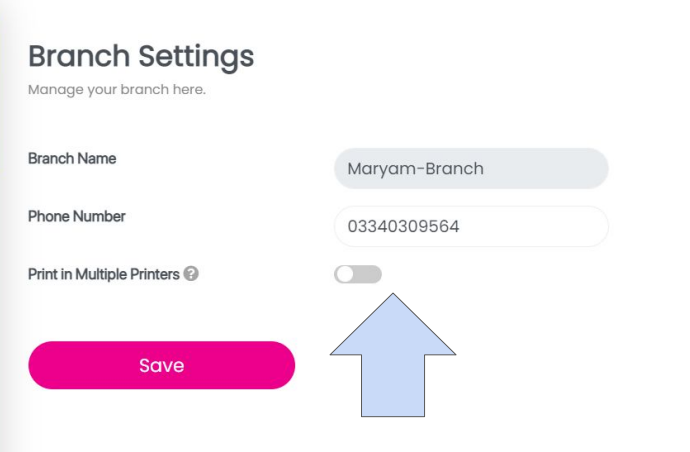This screenshot has width=690, height=452.
Task: Click the Phone Number input field
Action: [x=471, y=226]
